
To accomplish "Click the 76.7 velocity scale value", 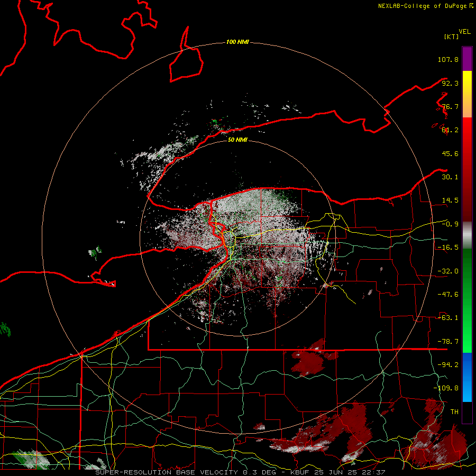I will (x=450, y=106).
